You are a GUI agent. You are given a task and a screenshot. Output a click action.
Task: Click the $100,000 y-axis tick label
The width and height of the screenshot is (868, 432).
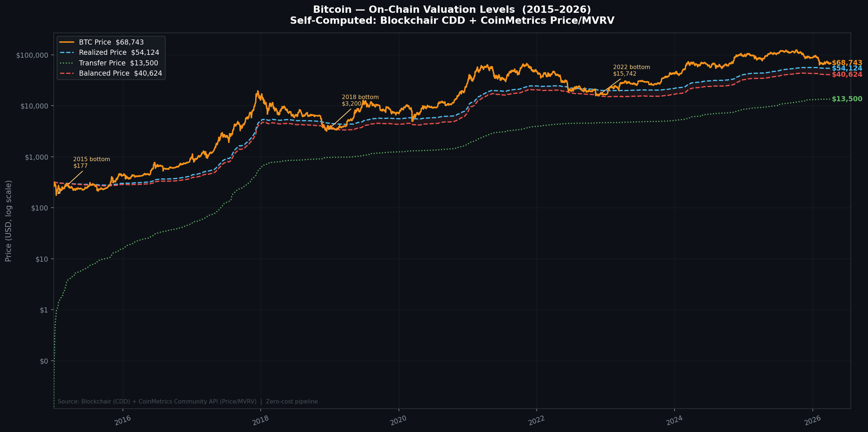(32, 55)
